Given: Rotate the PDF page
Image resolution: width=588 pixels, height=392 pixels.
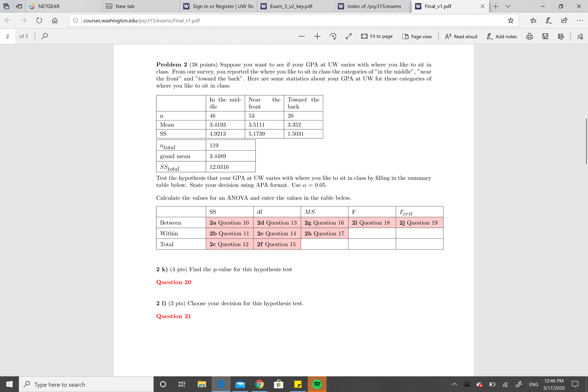Looking at the screenshot, I should click(333, 36).
